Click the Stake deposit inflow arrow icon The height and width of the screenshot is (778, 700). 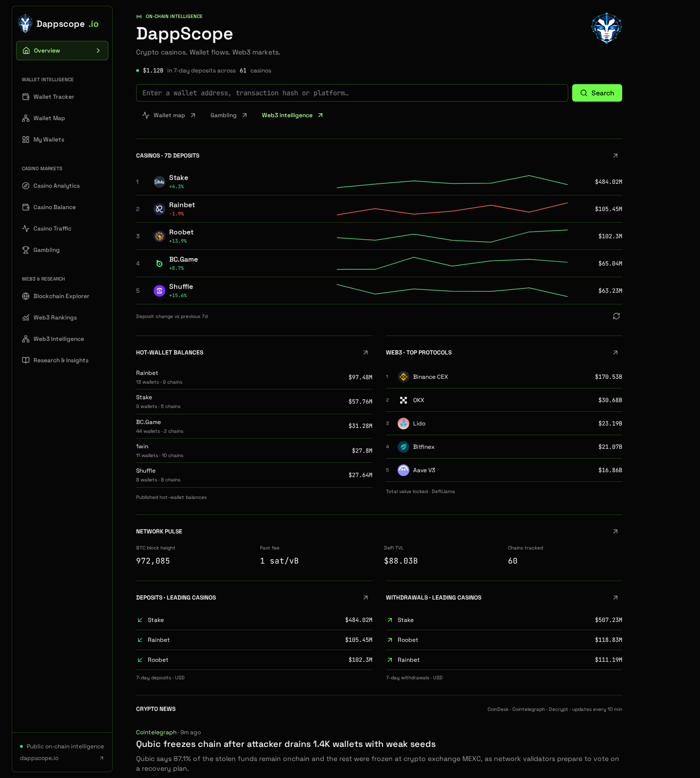[x=140, y=620]
